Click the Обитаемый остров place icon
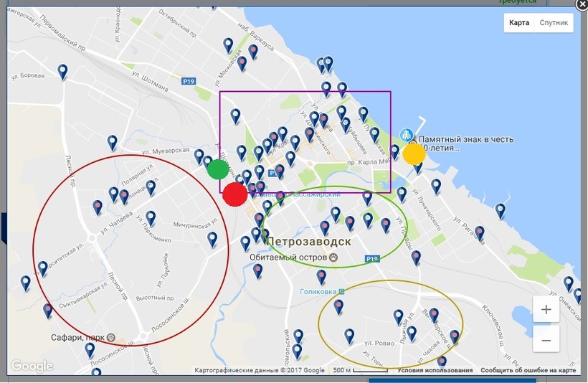This screenshot has height=383, width=588. point(333,257)
